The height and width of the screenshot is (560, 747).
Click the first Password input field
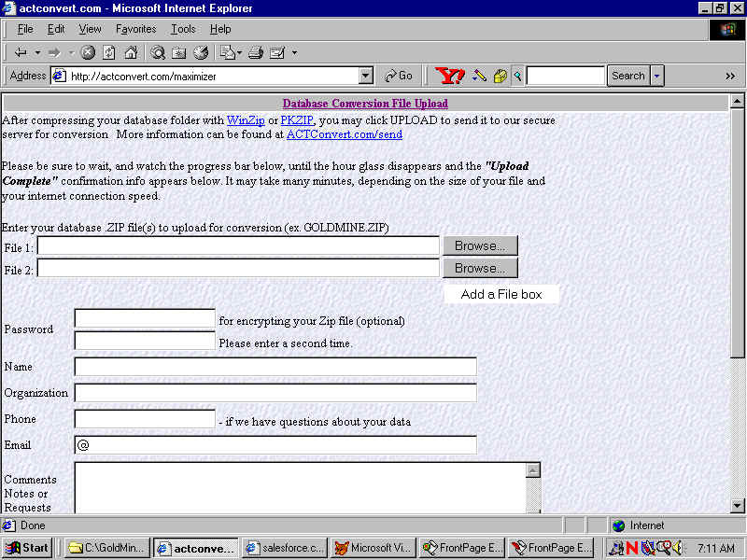pyautogui.click(x=145, y=318)
